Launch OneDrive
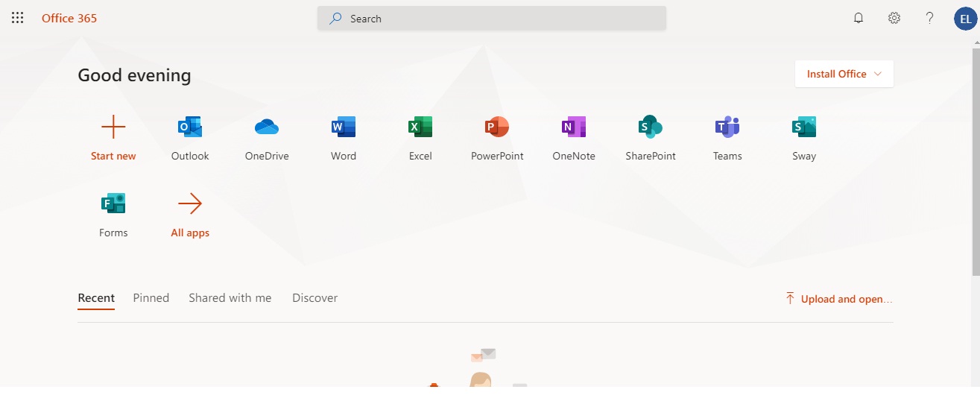This screenshot has height=401, width=980. [x=267, y=138]
